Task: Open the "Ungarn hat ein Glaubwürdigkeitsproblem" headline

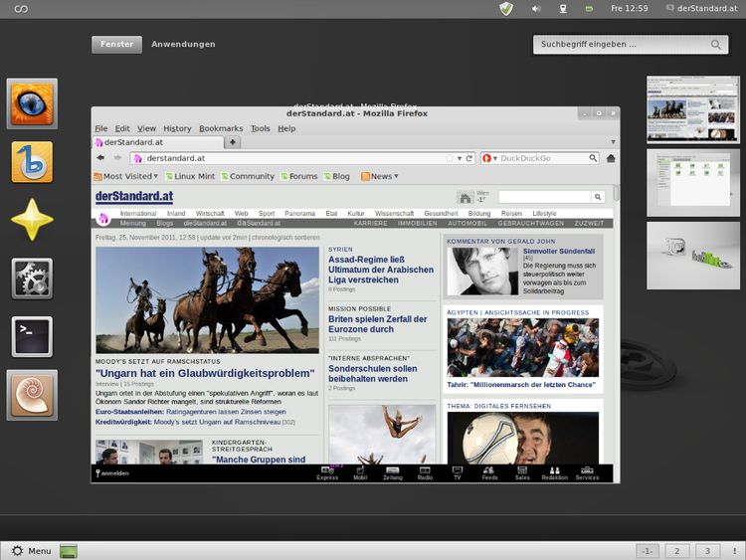Action: pos(204,373)
